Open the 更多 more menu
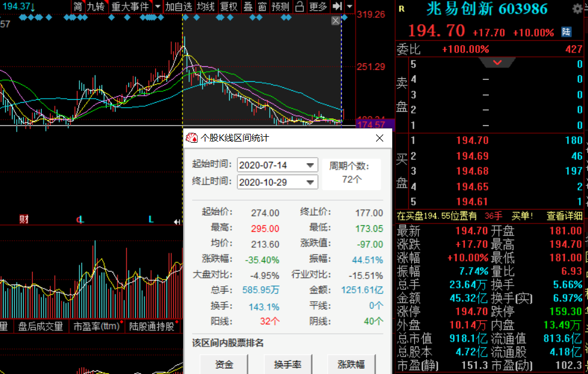The width and height of the screenshot is (588, 374). pyautogui.click(x=318, y=7)
